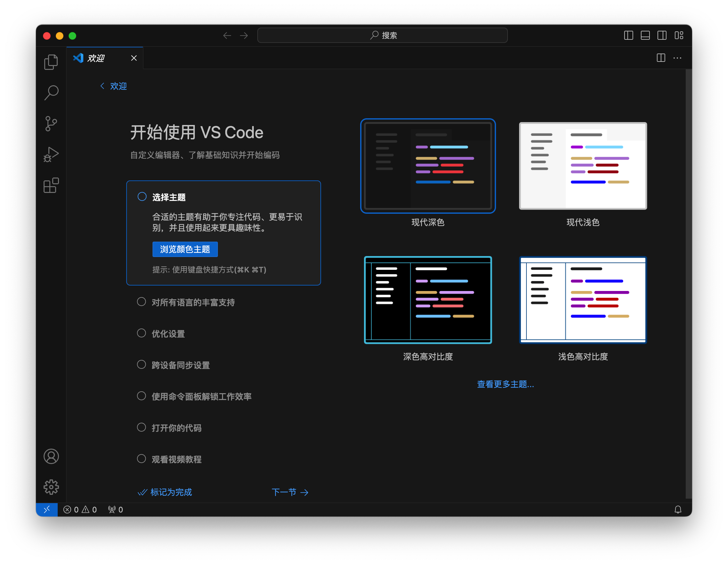Open the Source Control view
The height and width of the screenshot is (564, 728).
(51, 124)
